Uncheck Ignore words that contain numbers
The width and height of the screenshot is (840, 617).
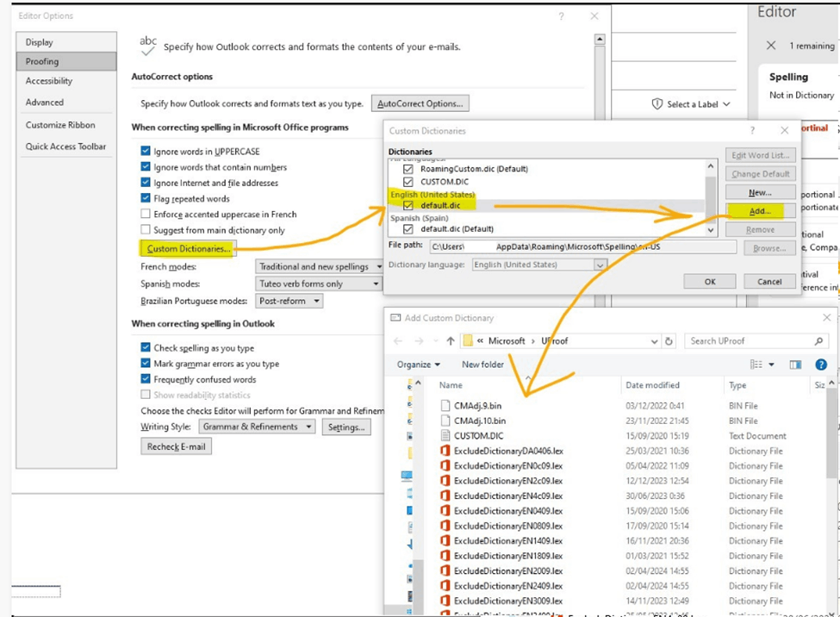tap(146, 166)
